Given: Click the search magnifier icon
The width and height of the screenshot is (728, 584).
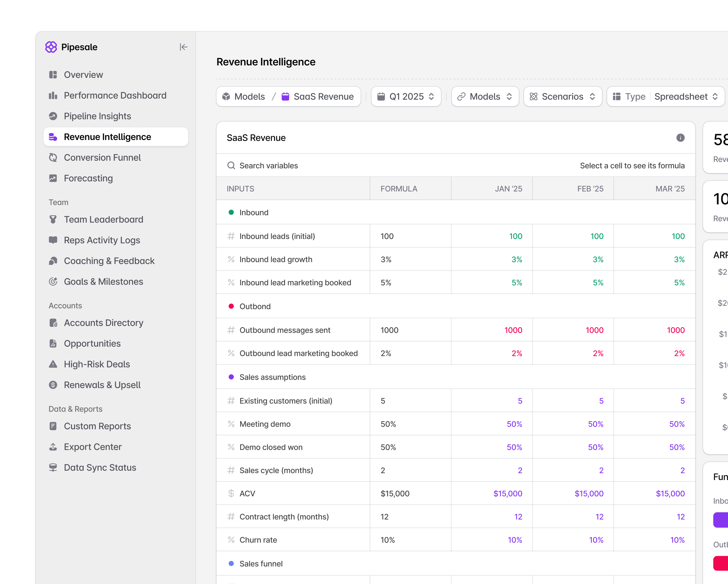Looking at the screenshot, I should tap(231, 166).
